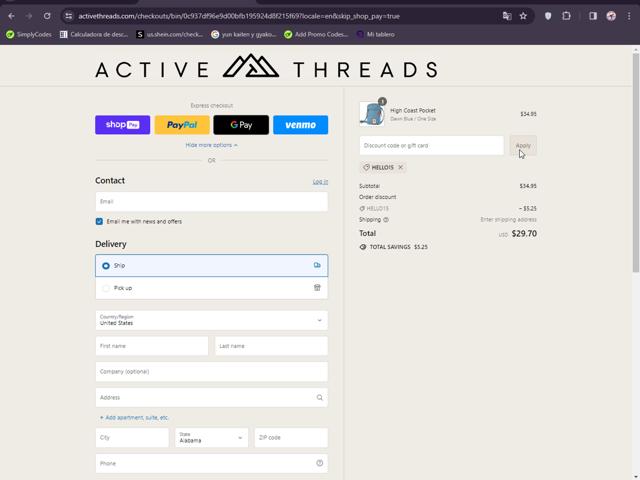Open the shield extension icon

pos(548,16)
